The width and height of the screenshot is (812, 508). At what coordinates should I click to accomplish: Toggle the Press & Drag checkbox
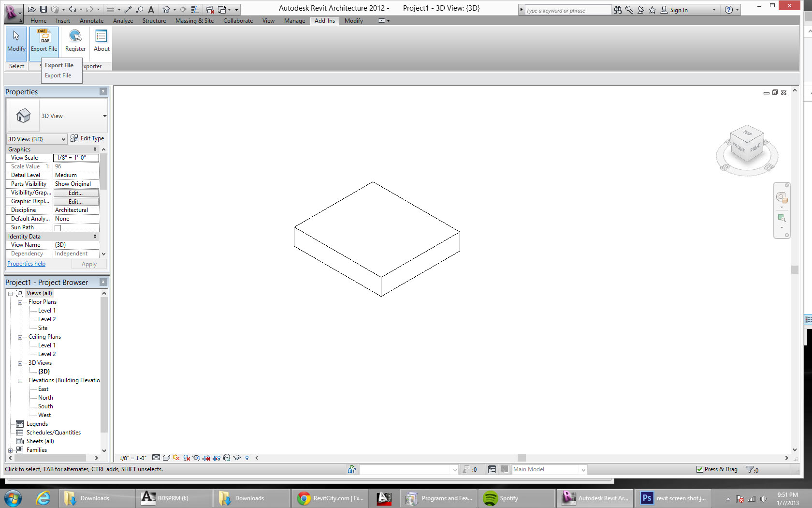click(x=700, y=469)
